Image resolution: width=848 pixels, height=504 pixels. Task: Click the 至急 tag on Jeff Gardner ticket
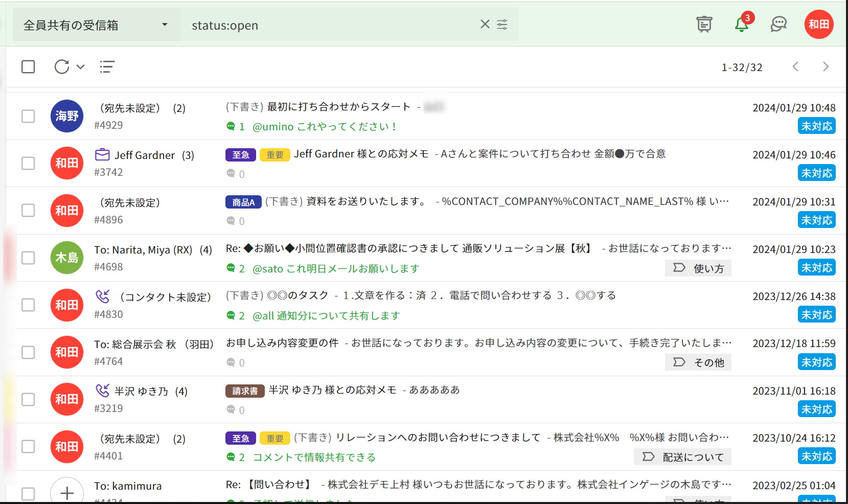click(x=241, y=155)
